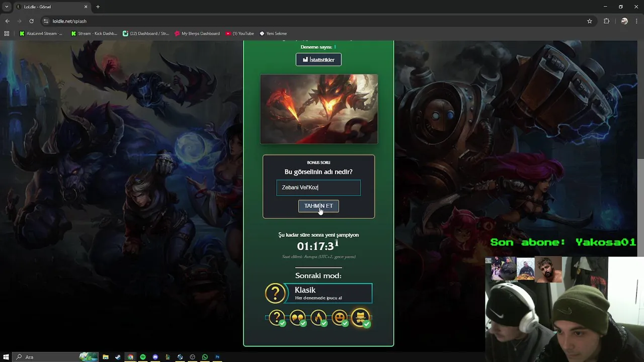644x362 pixels.
Task: Open File Explorer from taskbar
Action: click(x=106, y=357)
